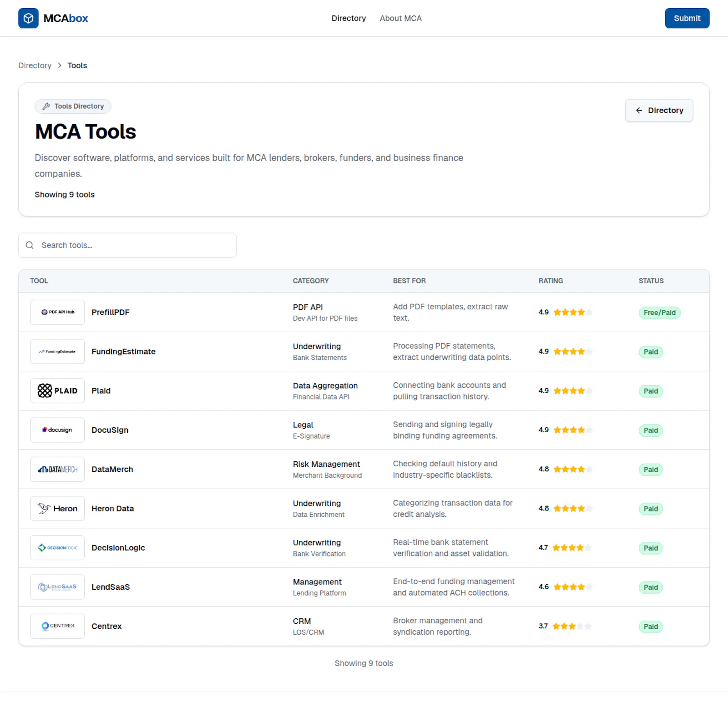Image resolution: width=728 pixels, height=728 pixels.
Task: Open the Directory nav menu item
Action: [349, 18]
